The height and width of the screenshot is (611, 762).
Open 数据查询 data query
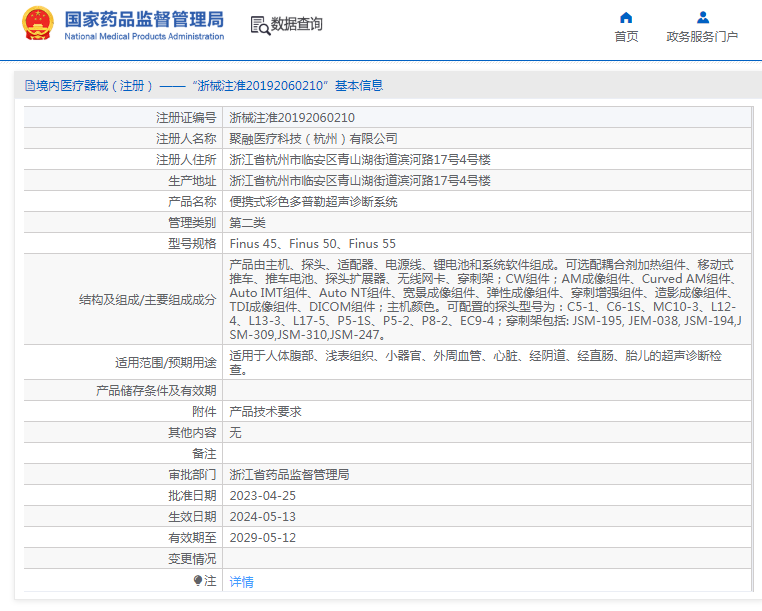(296, 24)
